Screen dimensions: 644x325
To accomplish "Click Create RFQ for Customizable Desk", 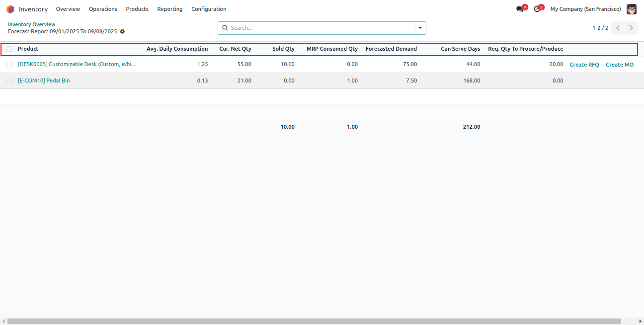I will [584, 65].
